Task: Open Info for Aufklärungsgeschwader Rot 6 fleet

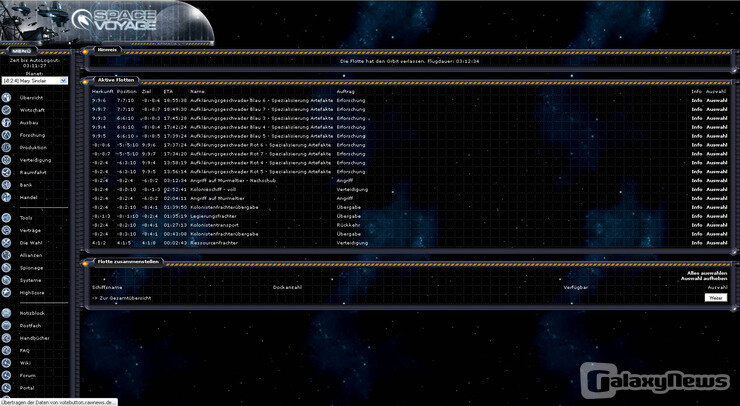Action: coord(697,145)
